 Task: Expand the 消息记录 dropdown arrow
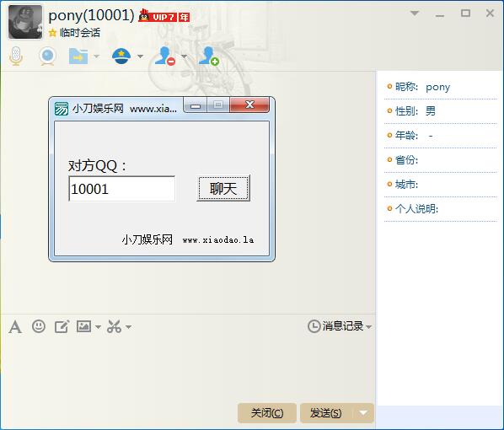[368, 327]
